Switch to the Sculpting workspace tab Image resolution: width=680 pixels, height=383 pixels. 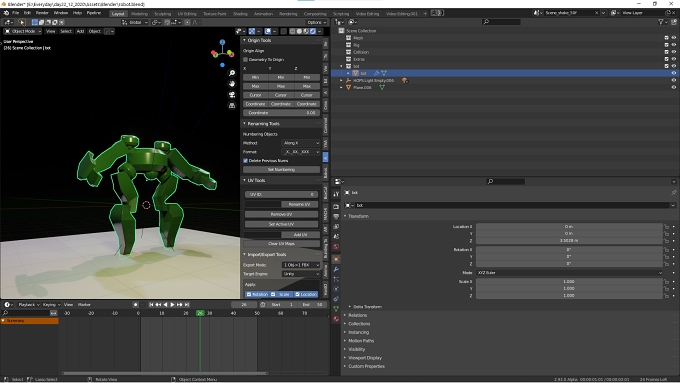163,13
